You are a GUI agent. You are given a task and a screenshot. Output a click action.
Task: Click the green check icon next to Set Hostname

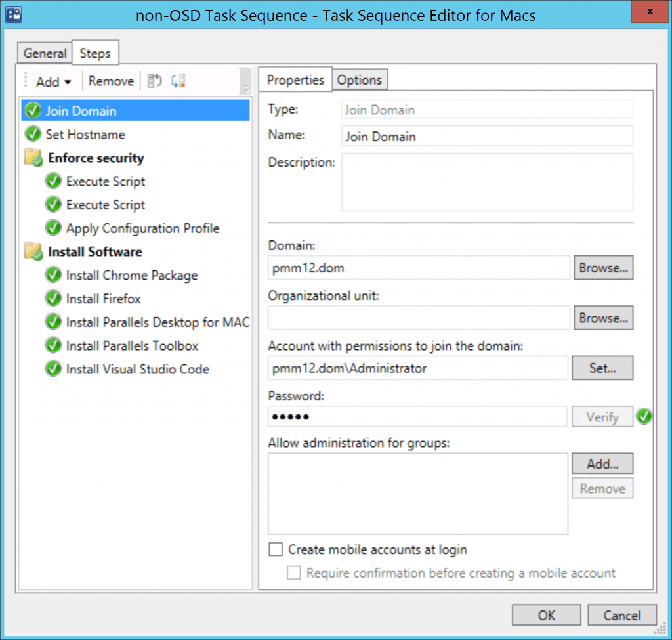point(33,134)
